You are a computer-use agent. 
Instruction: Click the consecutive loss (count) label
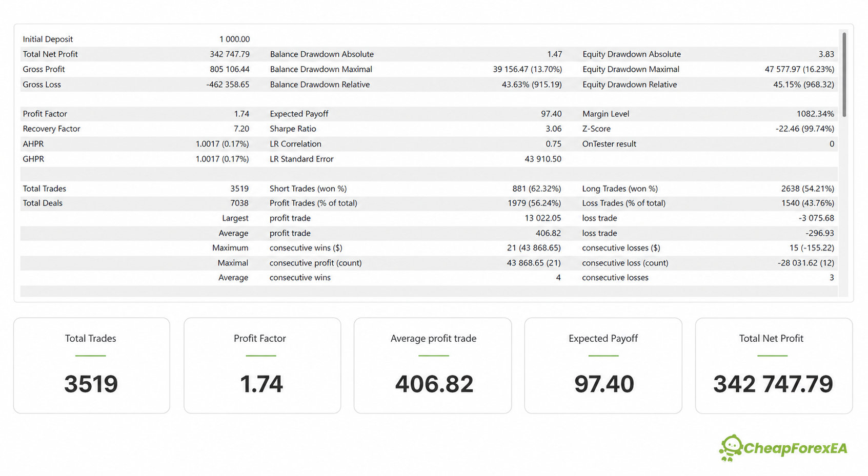625,263
